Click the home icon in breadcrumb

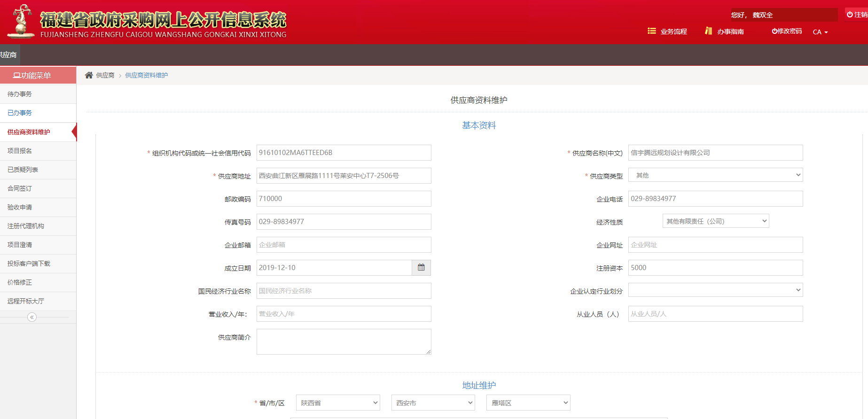[x=89, y=75]
